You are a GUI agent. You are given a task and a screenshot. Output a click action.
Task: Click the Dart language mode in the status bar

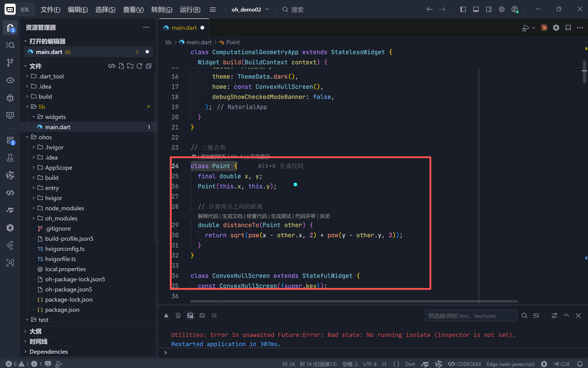(x=410, y=364)
